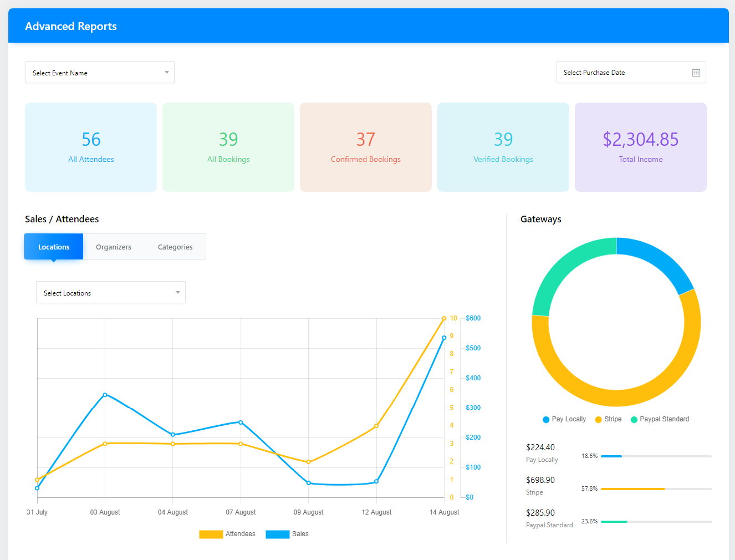Image resolution: width=735 pixels, height=560 pixels.
Task: Click the blue Pay Locally donut segment
Action: (660, 259)
